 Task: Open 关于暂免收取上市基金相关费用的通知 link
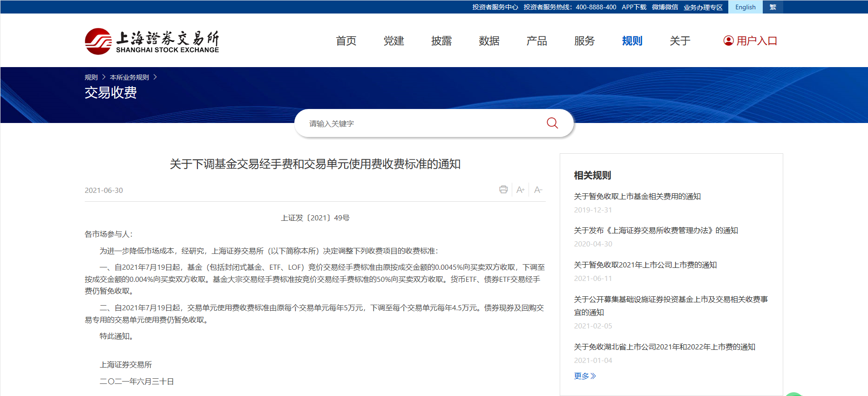click(637, 197)
